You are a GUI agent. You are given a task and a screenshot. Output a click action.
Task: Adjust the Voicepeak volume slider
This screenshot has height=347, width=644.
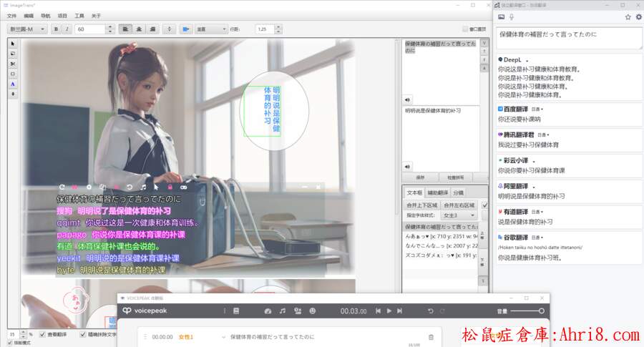pyautogui.click(x=530, y=311)
